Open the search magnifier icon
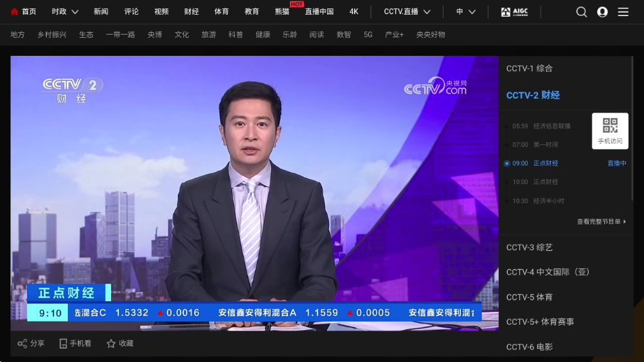The width and height of the screenshot is (644, 362). click(x=581, y=12)
